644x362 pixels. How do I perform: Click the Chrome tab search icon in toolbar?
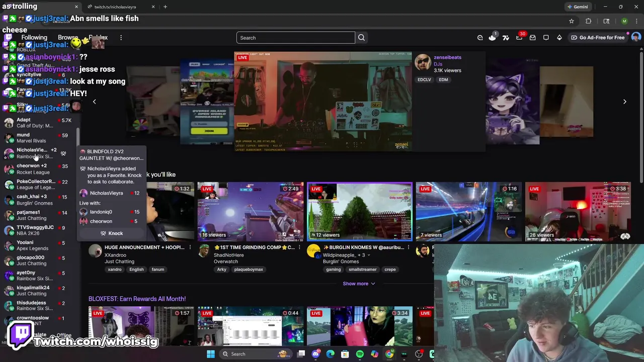(606, 21)
